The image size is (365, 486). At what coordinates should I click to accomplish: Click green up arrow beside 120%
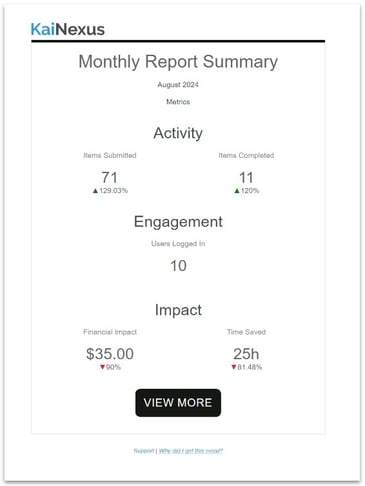coord(237,191)
